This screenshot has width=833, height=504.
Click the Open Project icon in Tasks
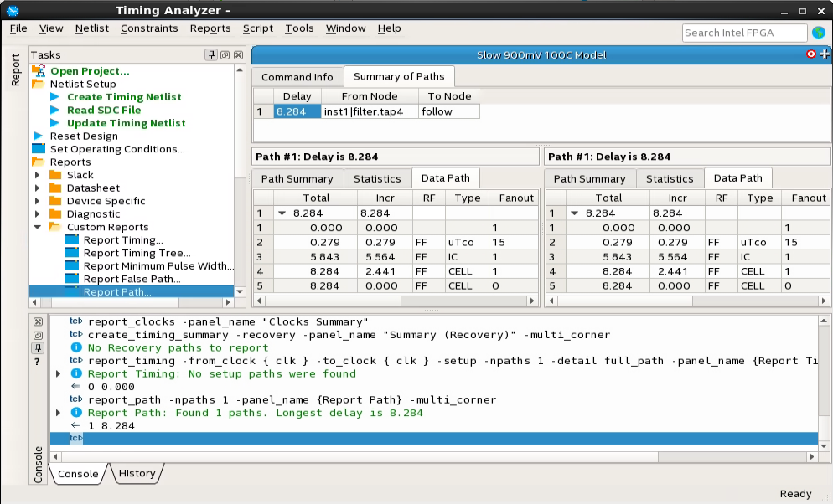[39, 71]
